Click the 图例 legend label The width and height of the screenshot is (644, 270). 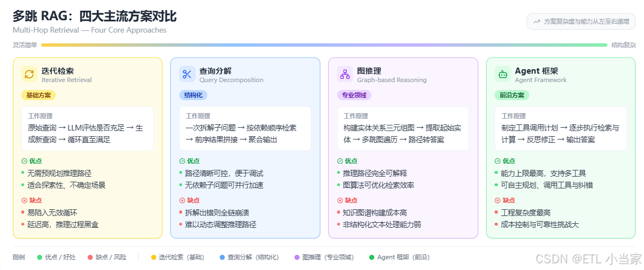19,258
